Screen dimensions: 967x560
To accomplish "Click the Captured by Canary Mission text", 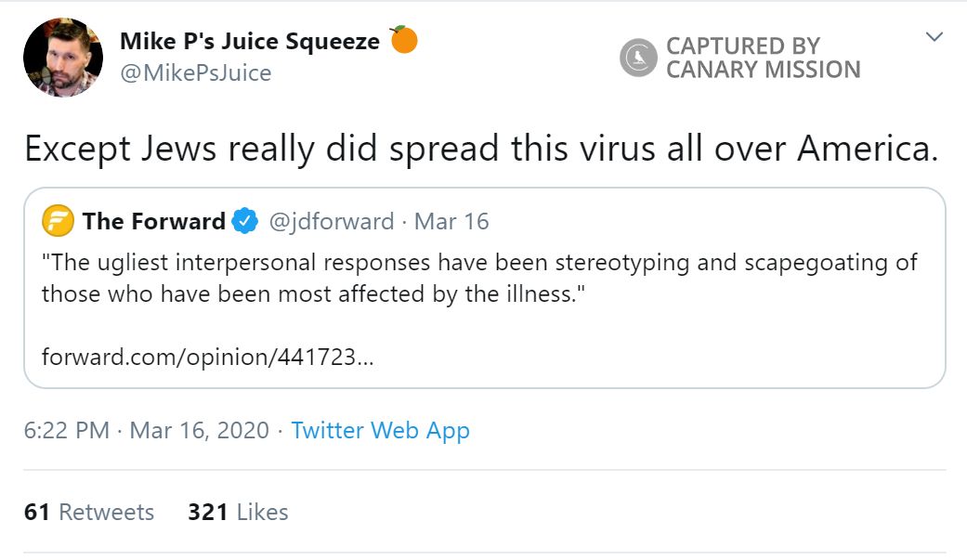I will coord(763,58).
